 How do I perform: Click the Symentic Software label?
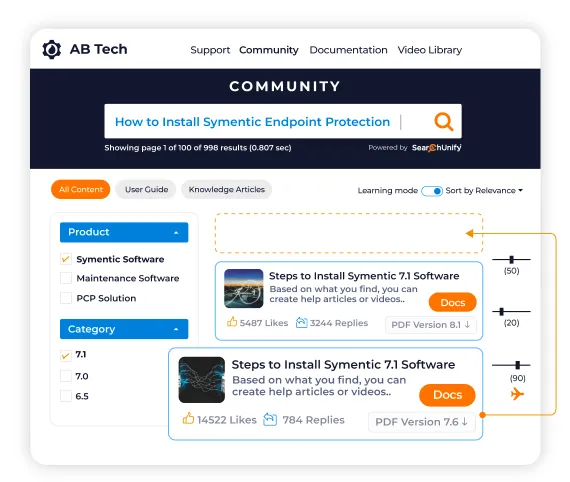point(120,259)
